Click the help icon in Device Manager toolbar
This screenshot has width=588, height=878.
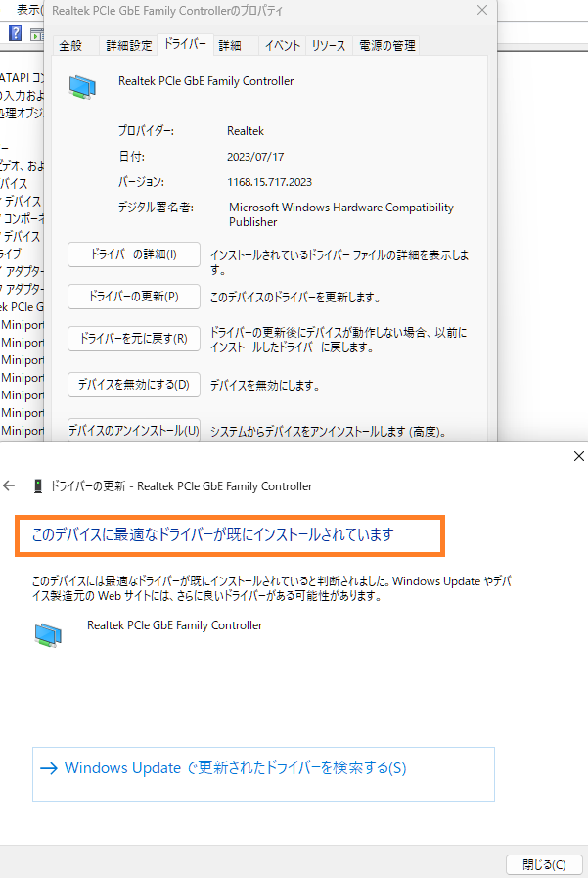pyautogui.click(x=15, y=33)
